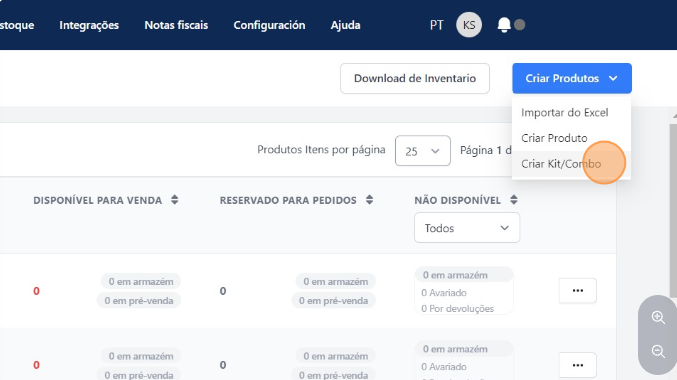Open second row three-dots actions menu
The image size is (677, 380).
click(x=578, y=365)
